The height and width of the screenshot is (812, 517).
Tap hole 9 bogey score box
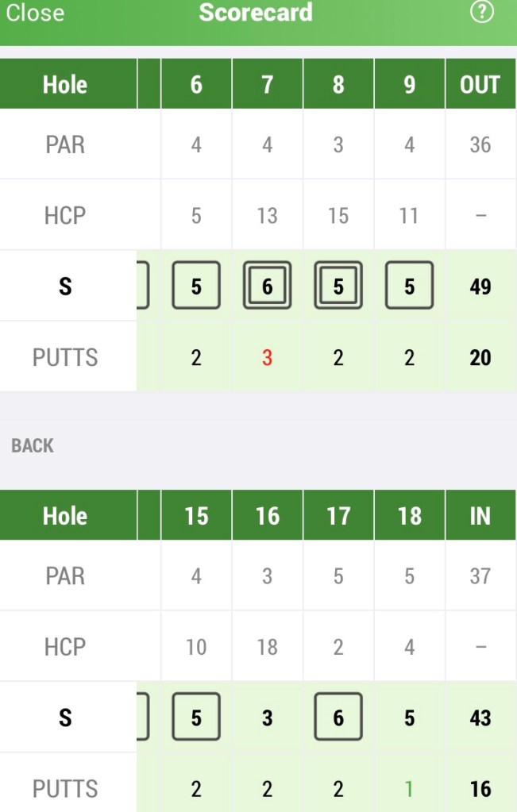409,286
